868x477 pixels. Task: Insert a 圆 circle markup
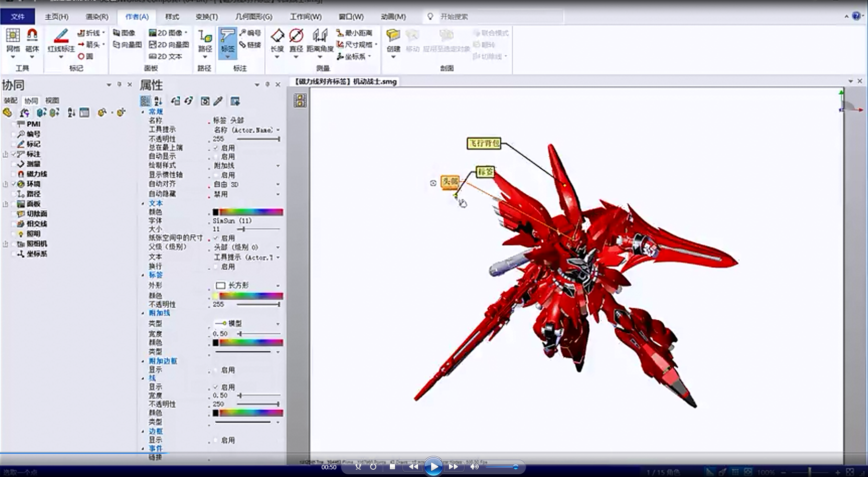(x=86, y=56)
